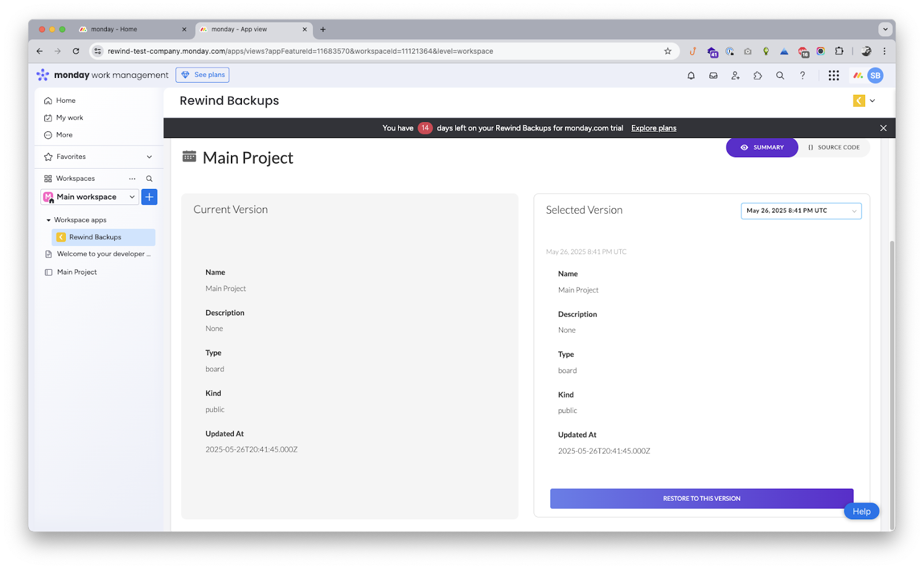
Task: Expand the Favorites section
Action: 150,157
